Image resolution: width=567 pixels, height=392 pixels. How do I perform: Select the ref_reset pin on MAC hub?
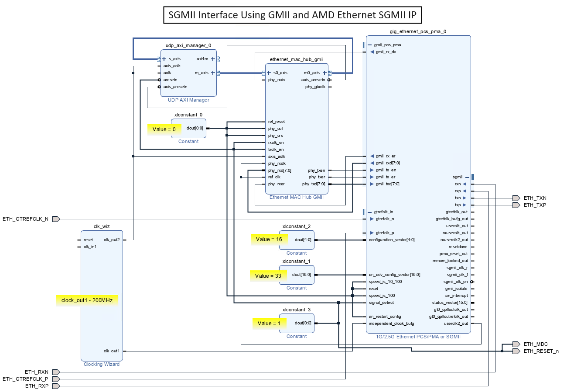pyautogui.click(x=277, y=122)
